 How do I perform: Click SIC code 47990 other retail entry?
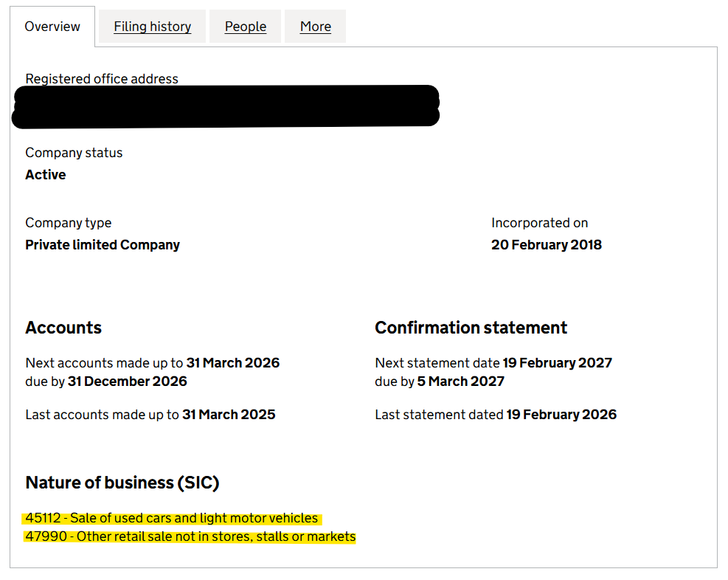[x=190, y=536]
